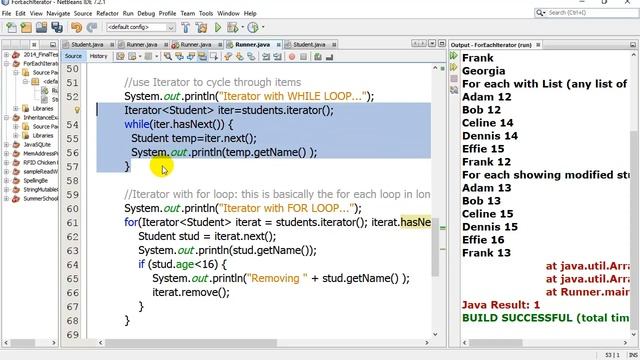
Task: Expand the 2014_FinalTest project node
Action: click(x=7, y=54)
